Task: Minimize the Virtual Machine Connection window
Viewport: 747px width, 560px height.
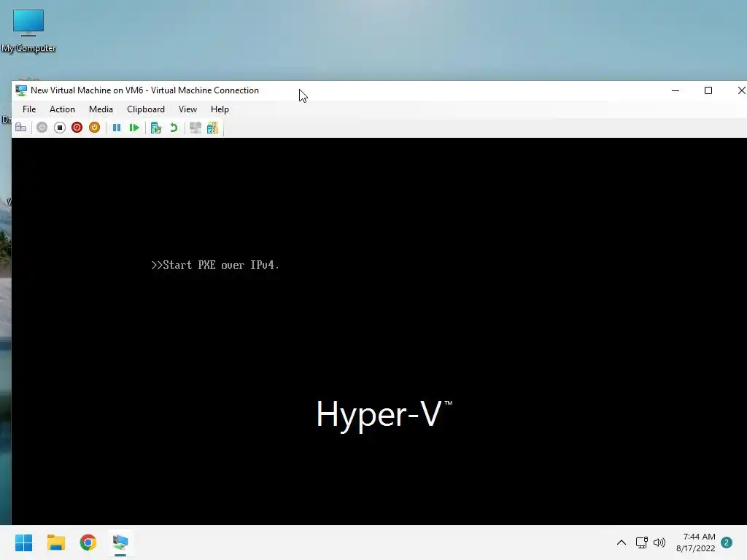Action: 676,90
